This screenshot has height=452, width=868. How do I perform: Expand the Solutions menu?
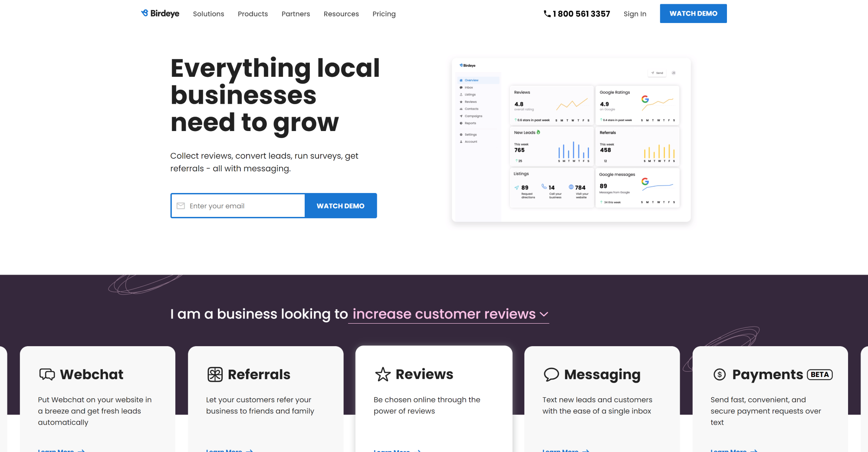(x=208, y=13)
